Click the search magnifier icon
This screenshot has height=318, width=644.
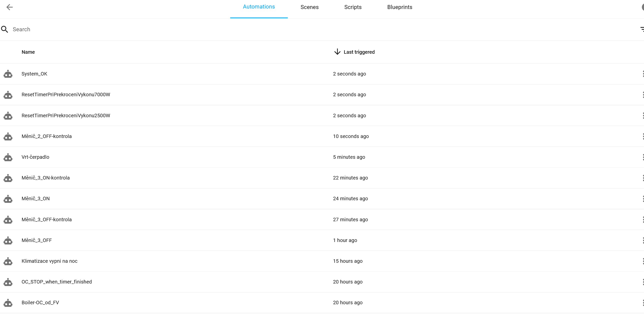point(5,29)
